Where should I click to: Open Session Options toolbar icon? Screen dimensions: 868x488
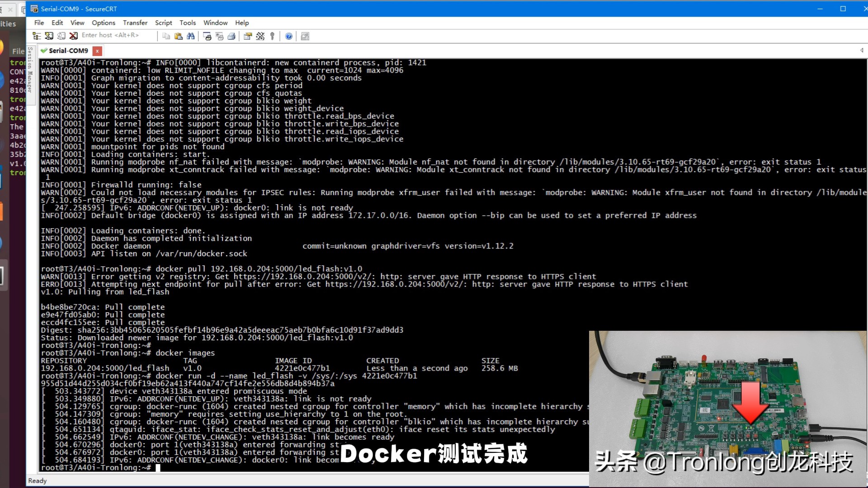coord(248,36)
